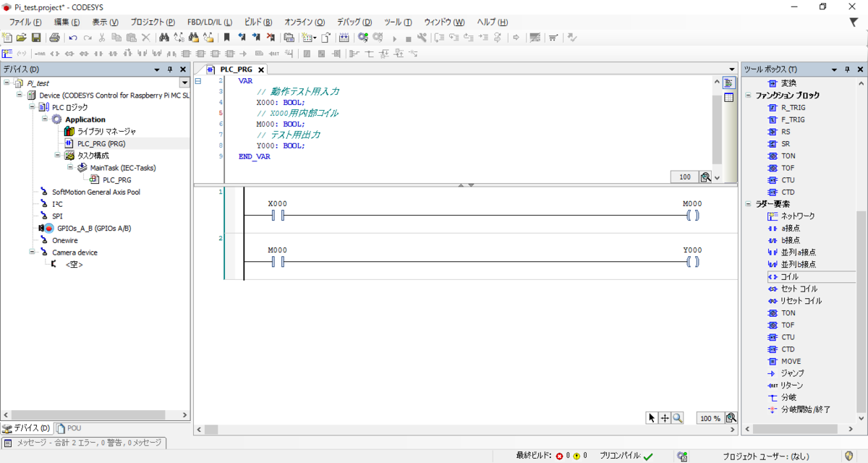Pick the R_TRIG function block

pyautogui.click(x=786, y=107)
